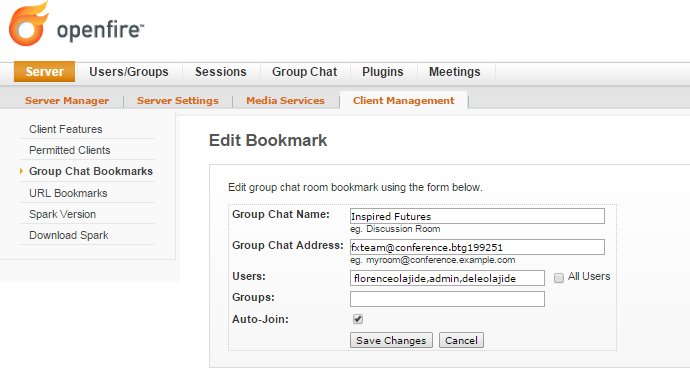Screen dimensions: 690x386
Task: Click the Save Changes button
Action: point(391,340)
